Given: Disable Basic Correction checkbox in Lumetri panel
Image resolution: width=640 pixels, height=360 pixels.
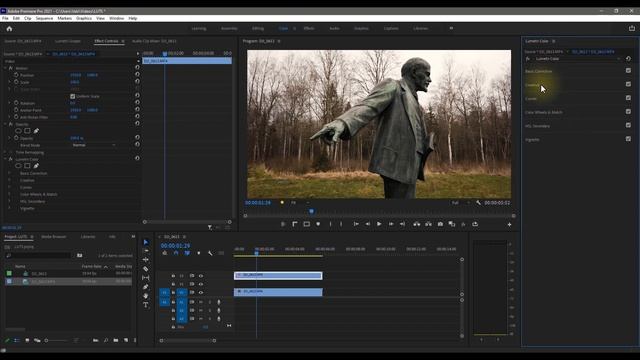Looking at the screenshot, I should [628, 71].
